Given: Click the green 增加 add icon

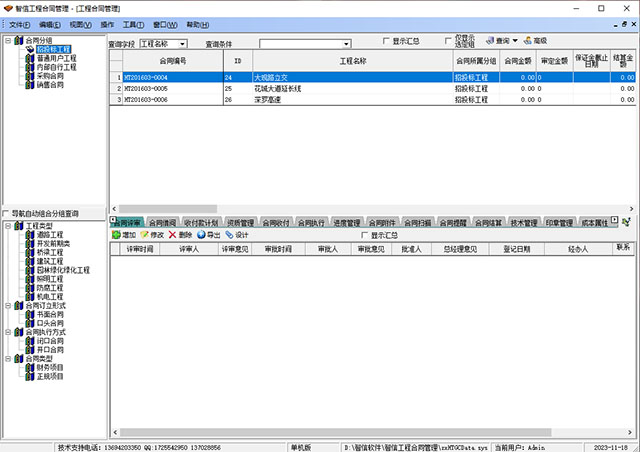Looking at the screenshot, I should click(x=116, y=235).
